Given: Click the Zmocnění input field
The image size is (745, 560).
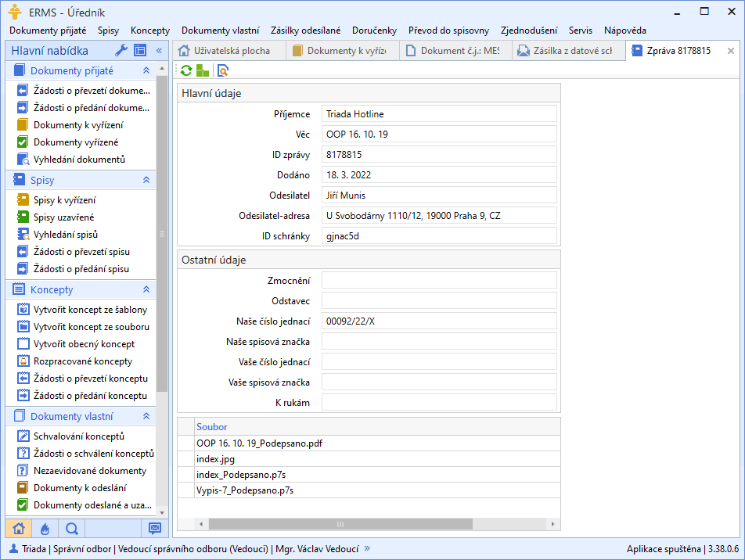Looking at the screenshot, I should [439, 280].
